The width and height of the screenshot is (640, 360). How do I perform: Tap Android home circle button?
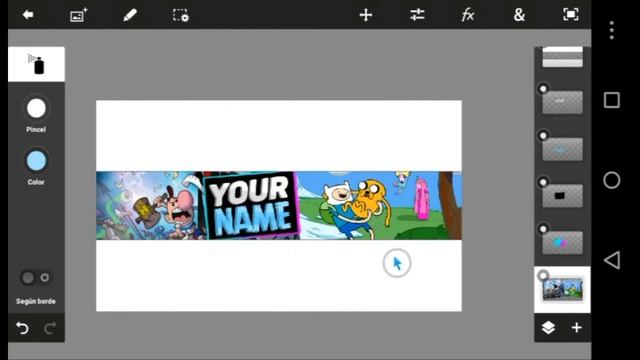(x=611, y=180)
